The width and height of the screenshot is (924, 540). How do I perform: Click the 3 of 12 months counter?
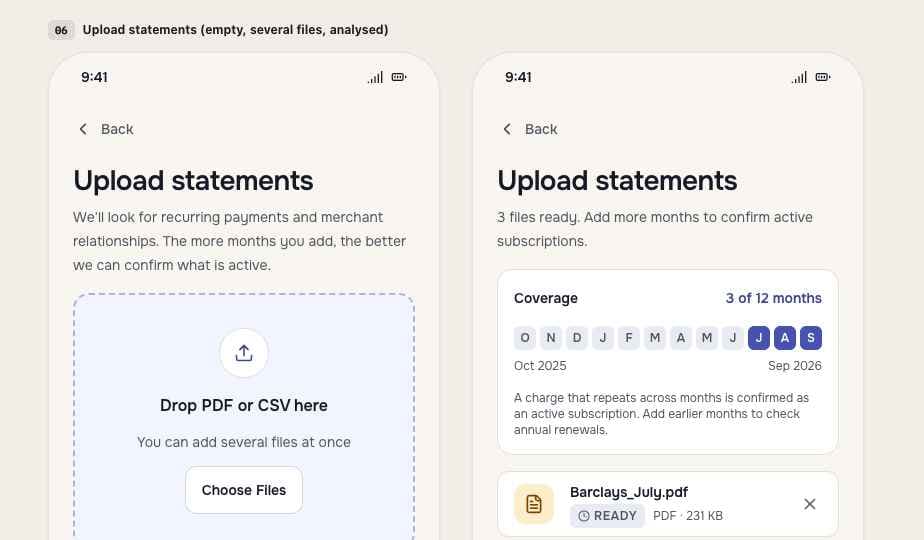(773, 298)
